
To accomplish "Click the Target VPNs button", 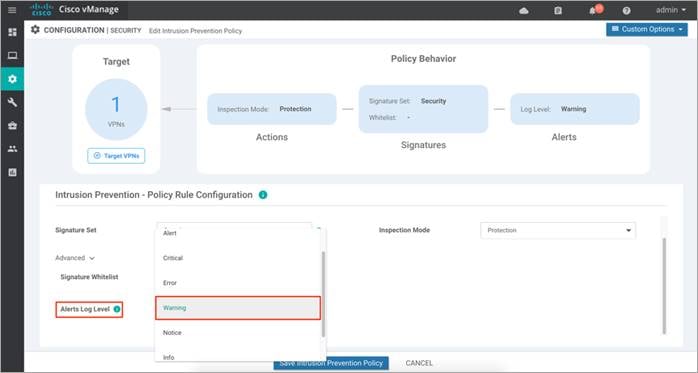I will tap(116, 156).
